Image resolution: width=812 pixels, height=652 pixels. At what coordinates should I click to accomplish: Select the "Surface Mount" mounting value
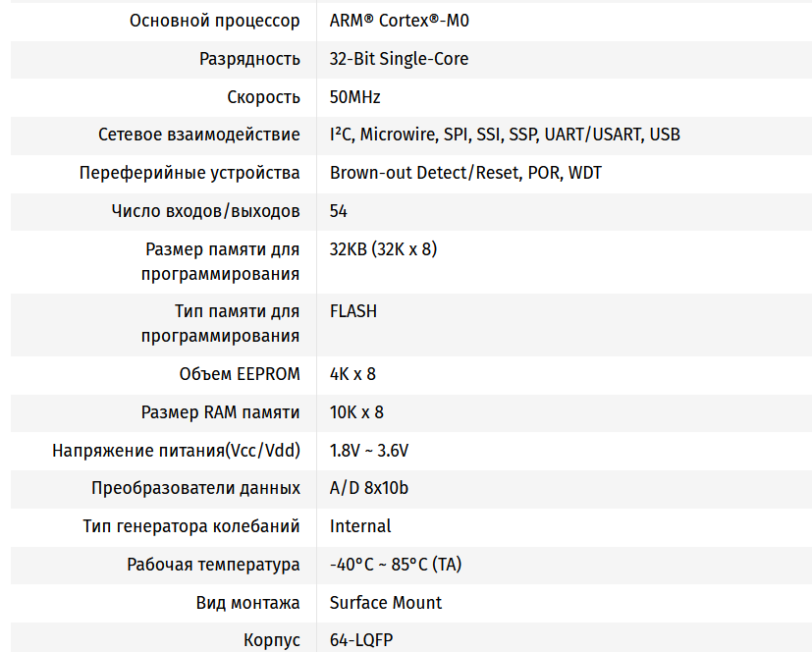(x=386, y=603)
